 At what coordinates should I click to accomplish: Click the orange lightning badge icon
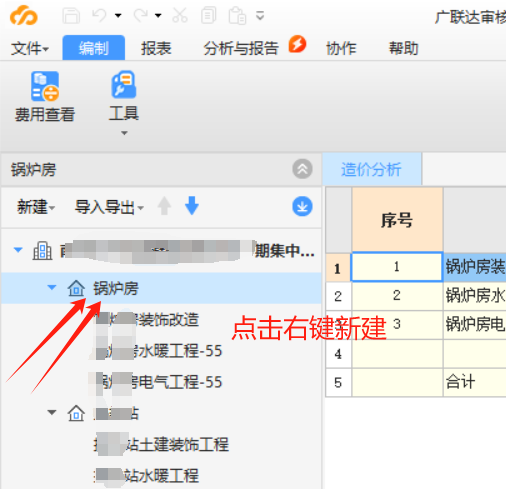(x=297, y=44)
